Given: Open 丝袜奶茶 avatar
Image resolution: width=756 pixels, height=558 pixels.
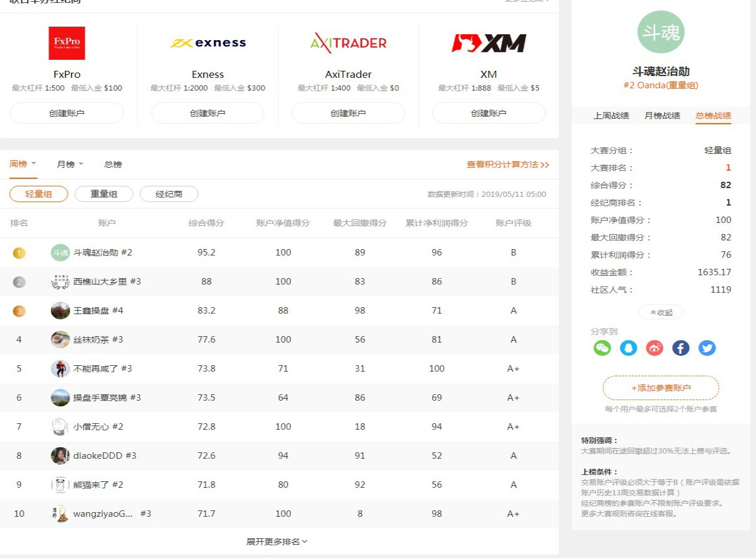Looking at the screenshot, I should [x=60, y=340].
